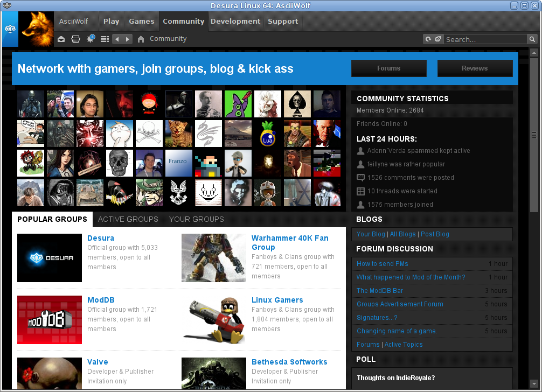This screenshot has height=392, width=542.
Task: Click the Reviews button in banner
Action: (x=475, y=68)
